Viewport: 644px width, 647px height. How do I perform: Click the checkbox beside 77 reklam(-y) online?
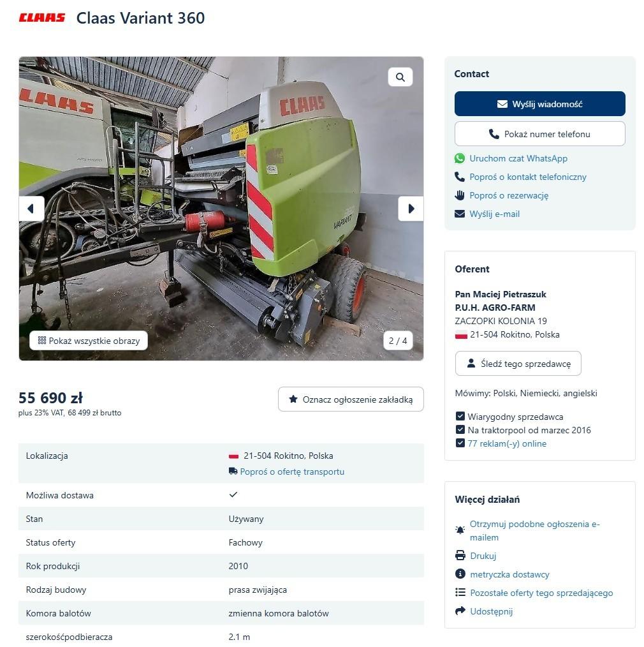click(x=460, y=443)
